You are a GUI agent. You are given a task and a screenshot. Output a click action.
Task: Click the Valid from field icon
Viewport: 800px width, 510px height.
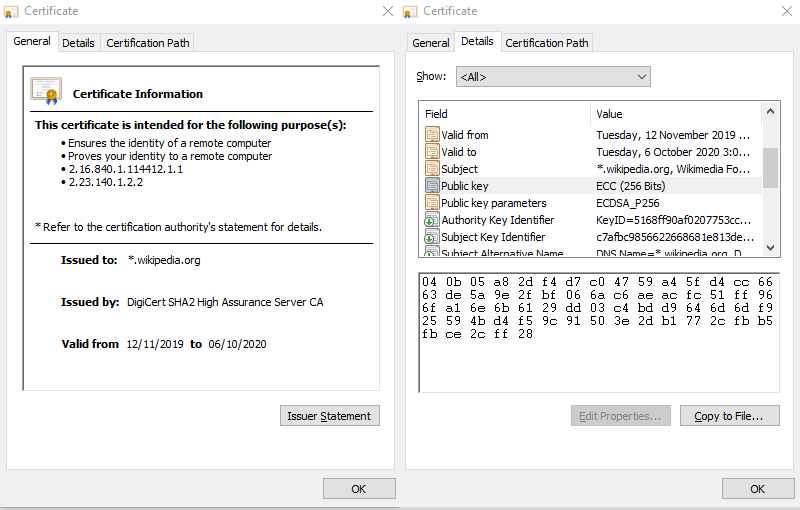point(432,135)
